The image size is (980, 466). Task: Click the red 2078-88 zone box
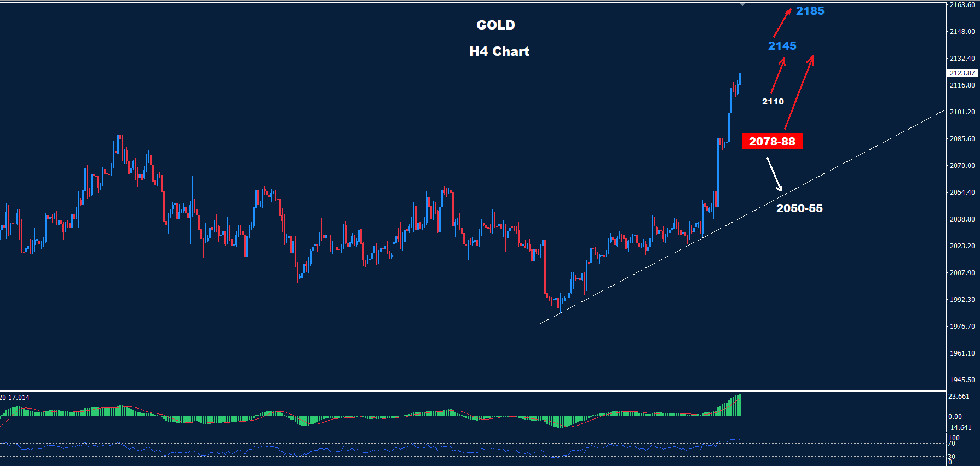pyautogui.click(x=772, y=142)
